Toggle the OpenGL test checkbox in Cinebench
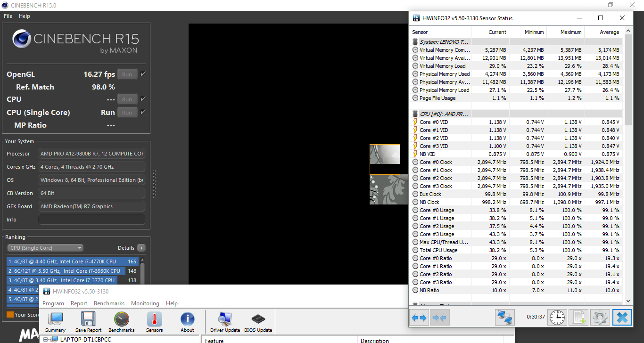Screen dimensions: 644x343 pos(143,74)
